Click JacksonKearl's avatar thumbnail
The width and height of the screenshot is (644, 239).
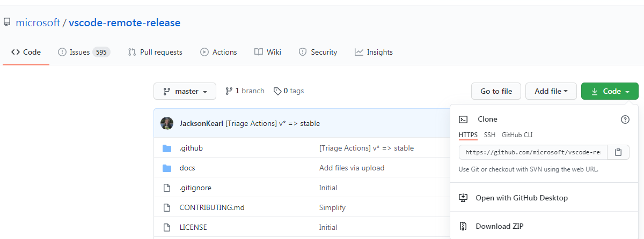(167, 123)
